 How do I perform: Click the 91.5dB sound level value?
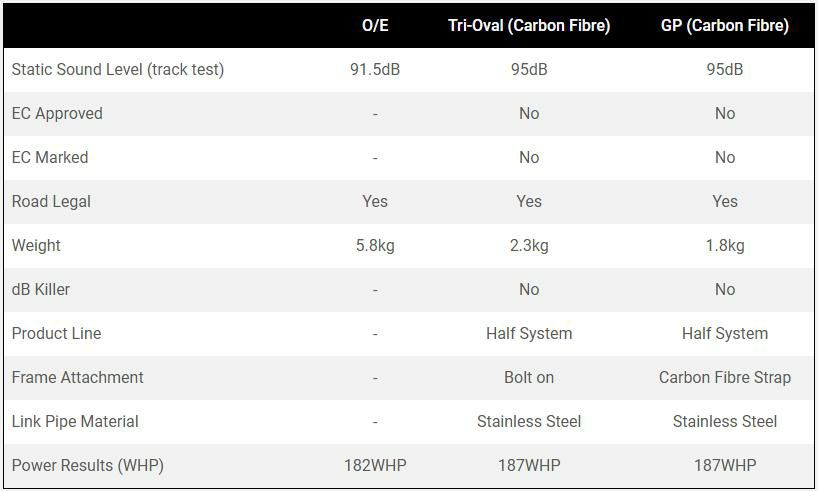point(375,70)
